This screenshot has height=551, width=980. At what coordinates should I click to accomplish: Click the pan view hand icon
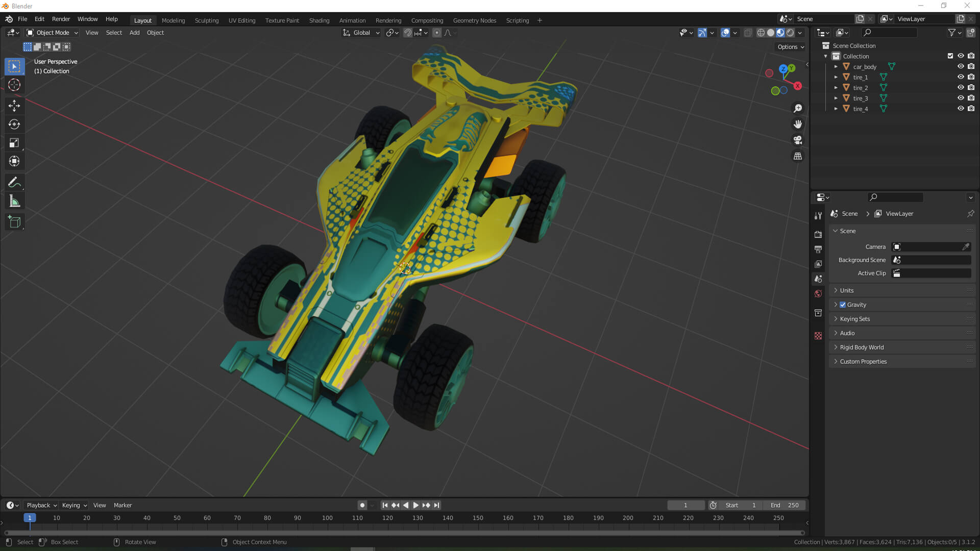(x=798, y=124)
